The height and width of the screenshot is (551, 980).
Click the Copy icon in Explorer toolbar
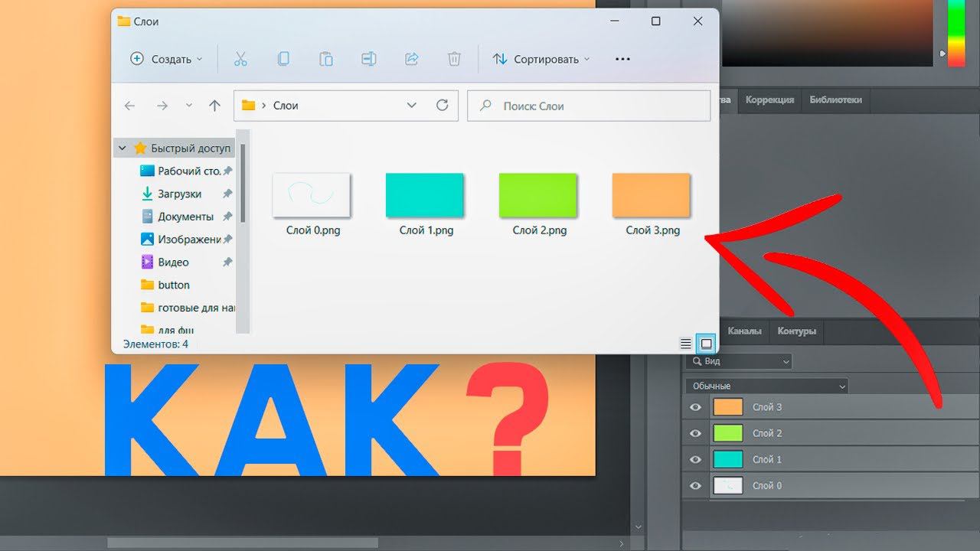click(x=283, y=59)
